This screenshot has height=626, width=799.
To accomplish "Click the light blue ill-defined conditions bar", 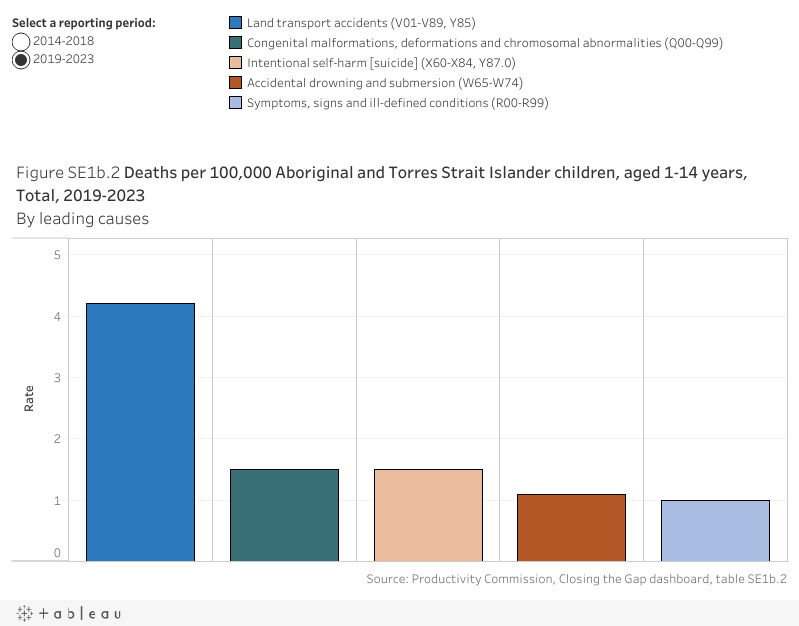I will [x=715, y=531].
